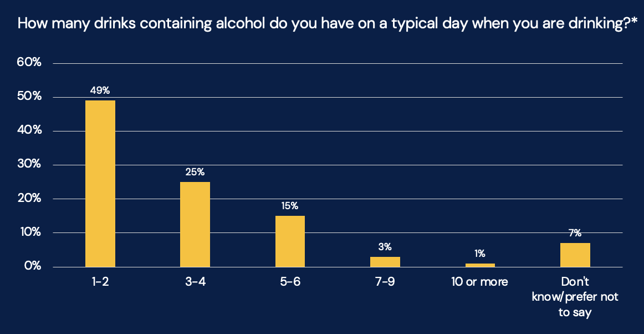This screenshot has width=644, height=334.
Task: Click the 3-4 drinks bar
Action: pyautogui.click(x=195, y=224)
